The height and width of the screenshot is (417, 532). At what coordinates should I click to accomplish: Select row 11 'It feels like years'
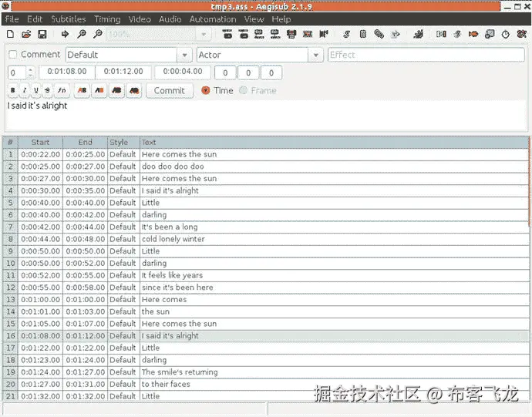pyautogui.click(x=266, y=275)
